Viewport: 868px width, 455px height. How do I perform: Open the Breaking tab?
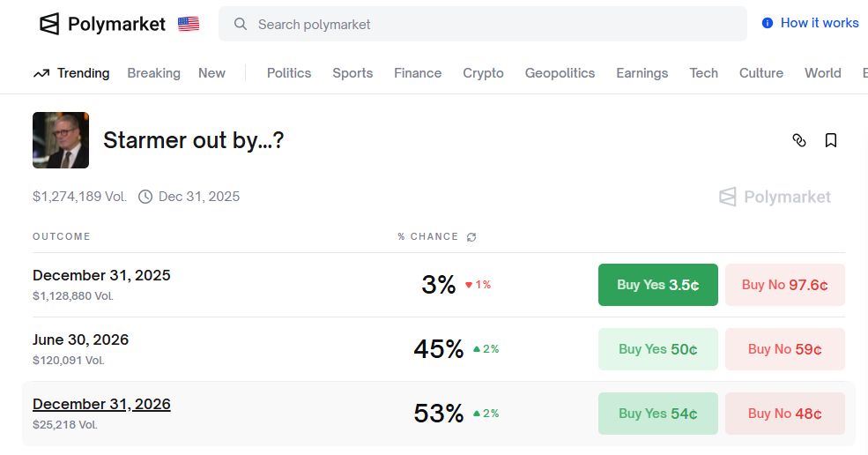153,73
